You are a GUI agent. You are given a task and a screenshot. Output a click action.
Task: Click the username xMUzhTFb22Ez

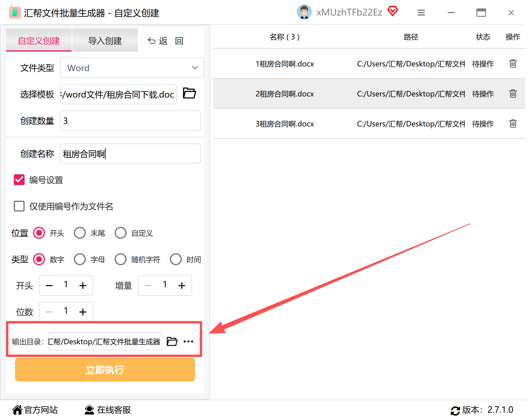pos(349,12)
